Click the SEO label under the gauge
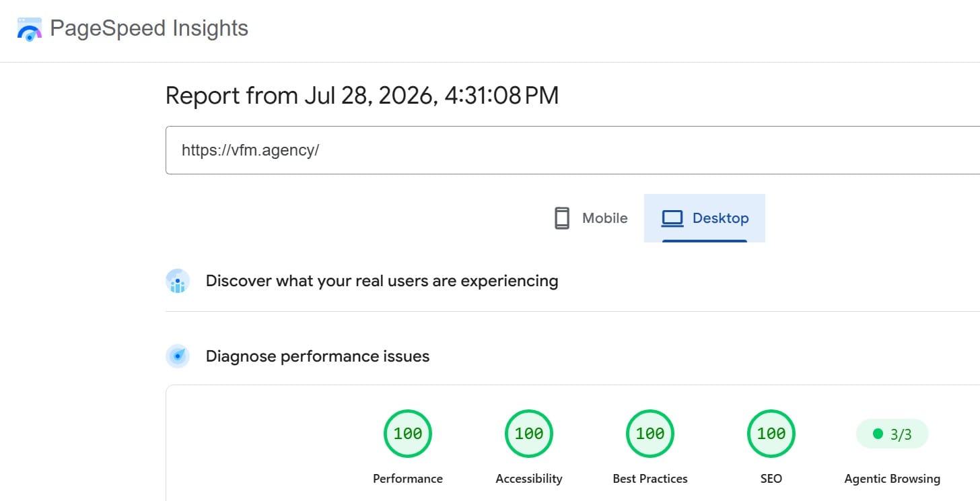 pyautogui.click(x=771, y=479)
